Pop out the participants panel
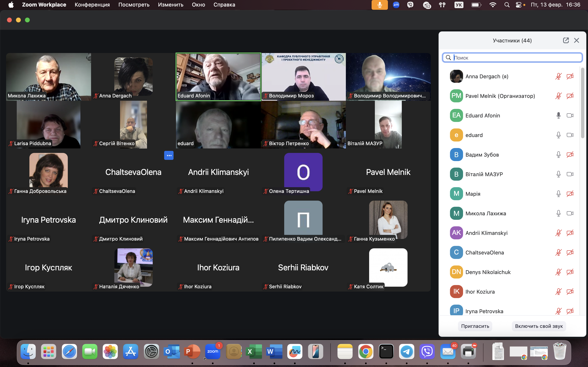The width and height of the screenshot is (588, 367). (566, 40)
